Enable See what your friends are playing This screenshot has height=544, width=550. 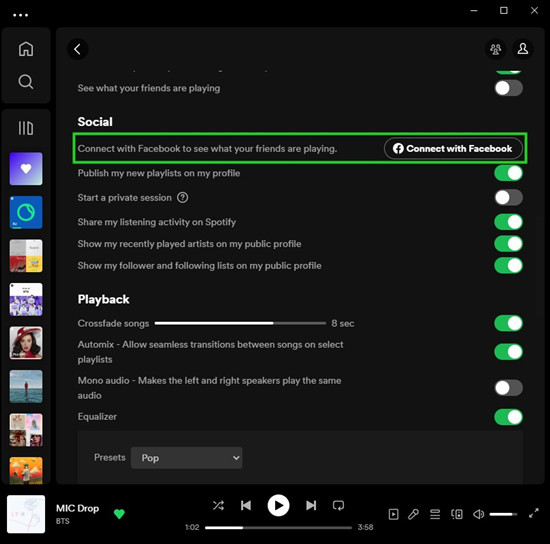click(x=508, y=88)
